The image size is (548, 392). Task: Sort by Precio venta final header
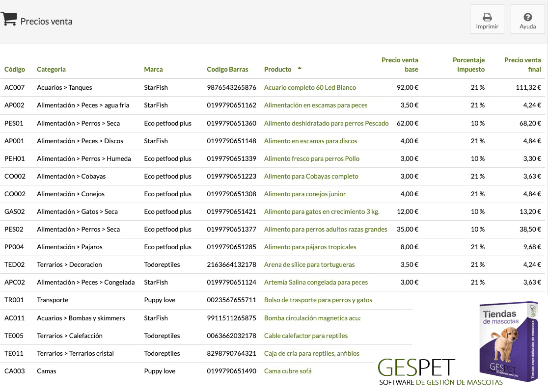point(522,65)
